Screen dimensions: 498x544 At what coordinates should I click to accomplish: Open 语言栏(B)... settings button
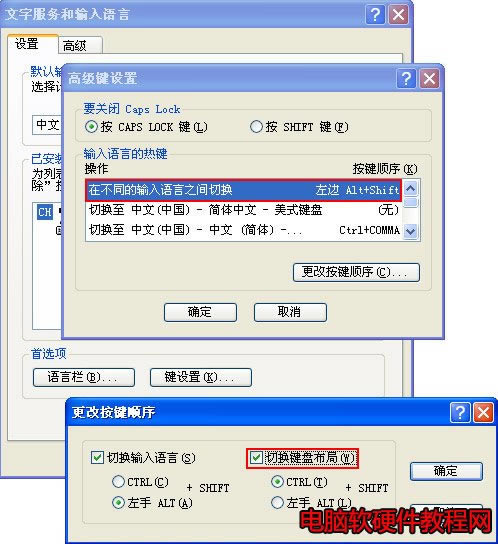click(84, 377)
